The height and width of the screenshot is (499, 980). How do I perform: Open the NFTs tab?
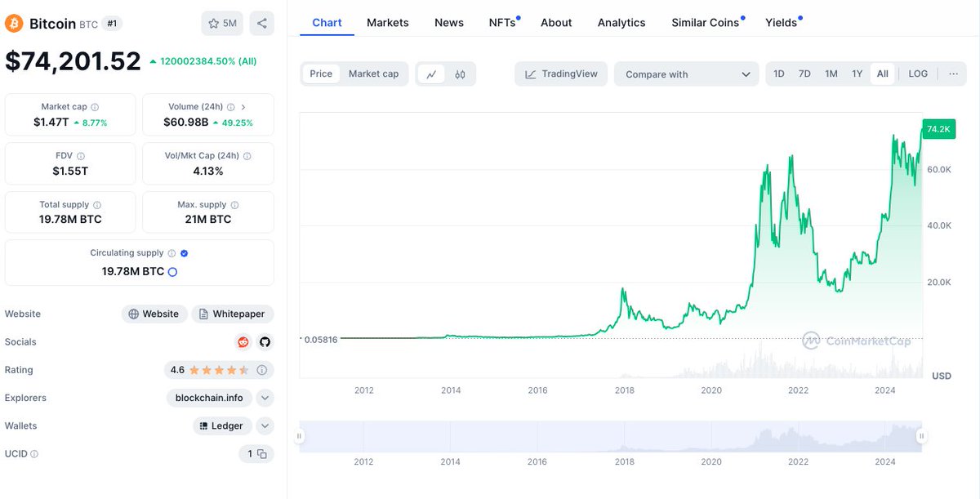pos(504,23)
